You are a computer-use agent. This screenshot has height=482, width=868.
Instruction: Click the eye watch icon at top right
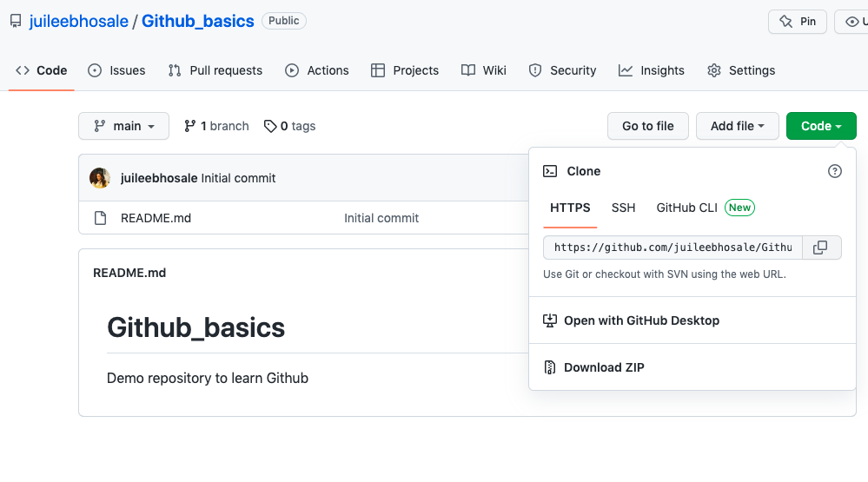tap(852, 22)
